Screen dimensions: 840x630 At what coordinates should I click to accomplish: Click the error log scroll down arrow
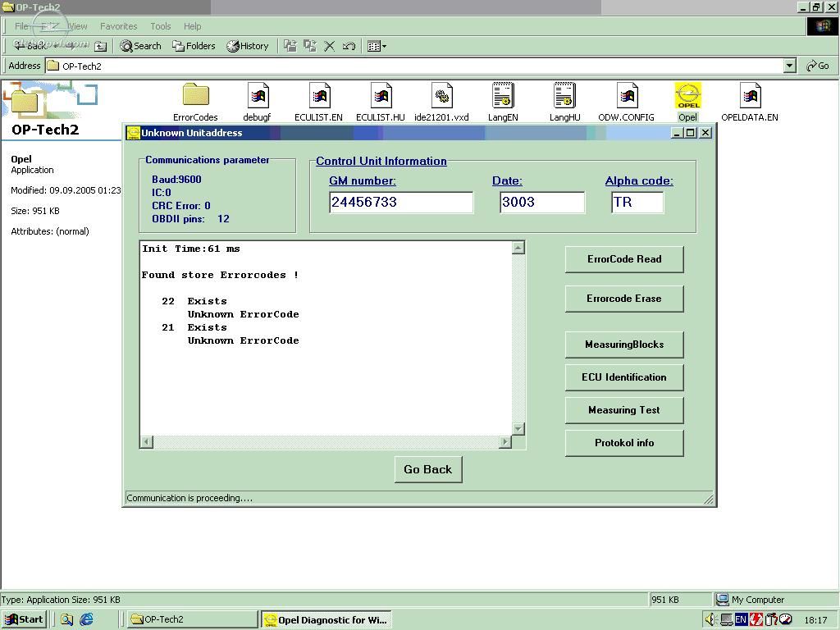[x=518, y=428]
